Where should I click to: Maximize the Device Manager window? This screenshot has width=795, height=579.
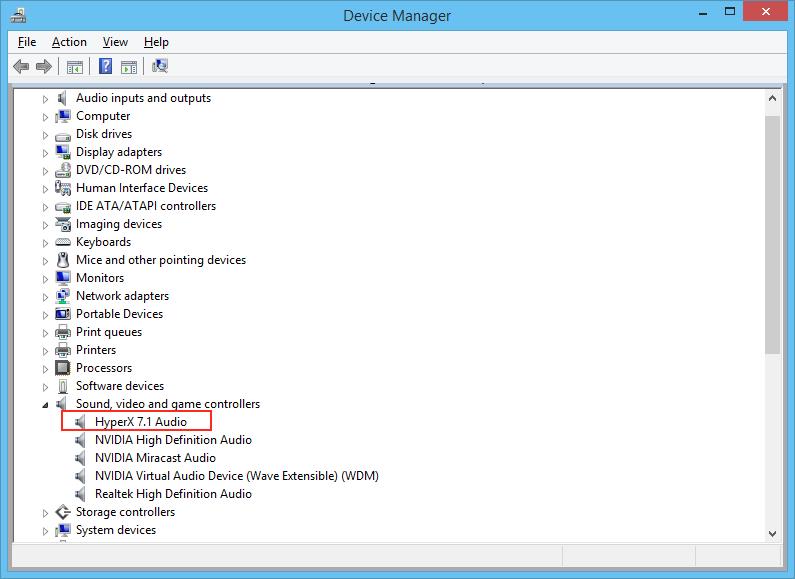730,12
